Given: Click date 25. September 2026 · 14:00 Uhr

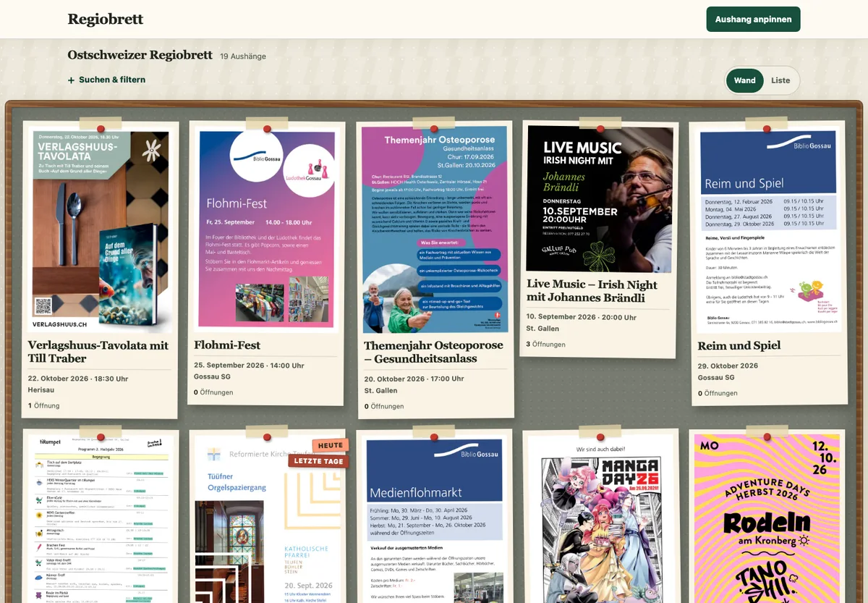Looking at the screenshot, I should (x=249, y=366).
